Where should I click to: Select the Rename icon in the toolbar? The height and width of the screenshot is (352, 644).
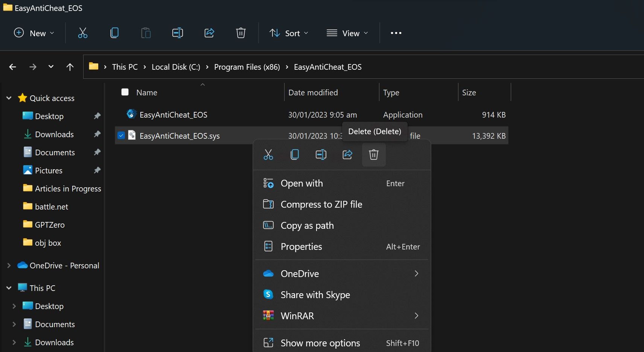pyautogui.click(x=177, y=33)
